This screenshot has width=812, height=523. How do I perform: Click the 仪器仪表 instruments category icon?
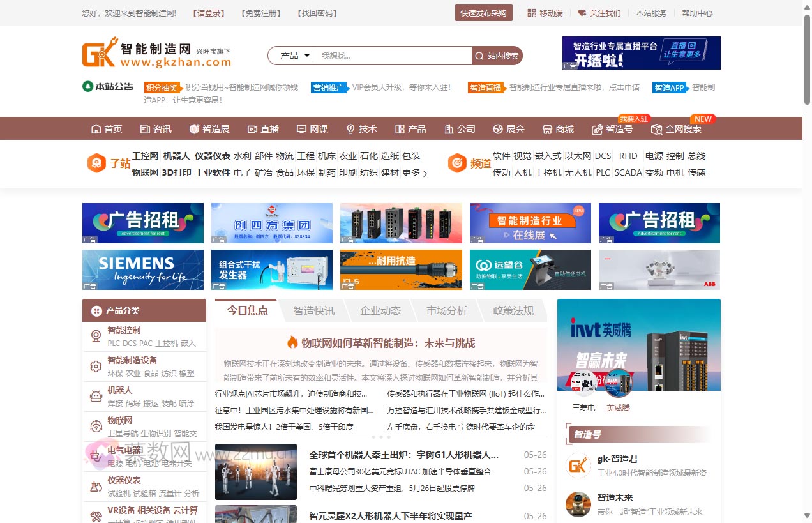pyautogui.click(x=94, y=485)
